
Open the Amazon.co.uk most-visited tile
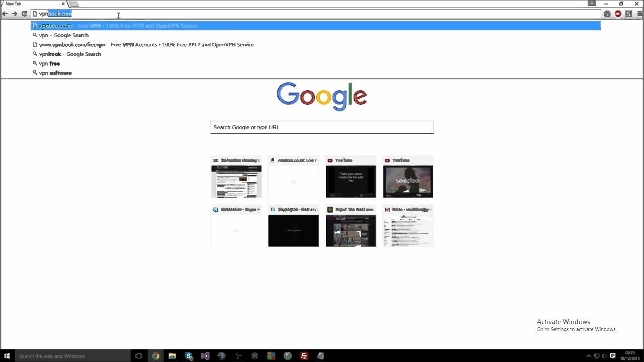[293, 177]
